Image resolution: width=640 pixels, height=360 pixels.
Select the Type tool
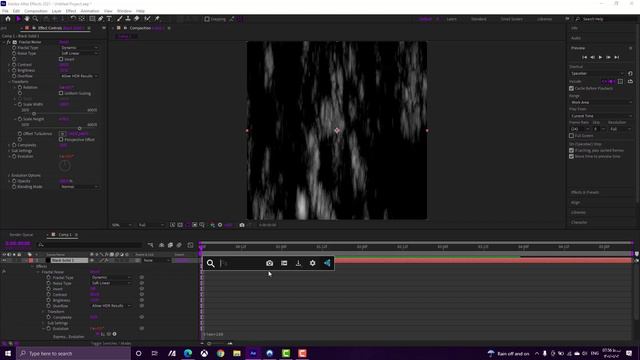[109, 19]
